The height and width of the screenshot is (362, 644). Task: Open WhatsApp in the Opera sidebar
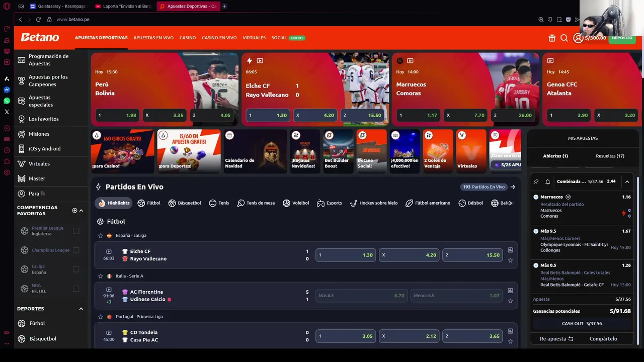coord(7,101)
